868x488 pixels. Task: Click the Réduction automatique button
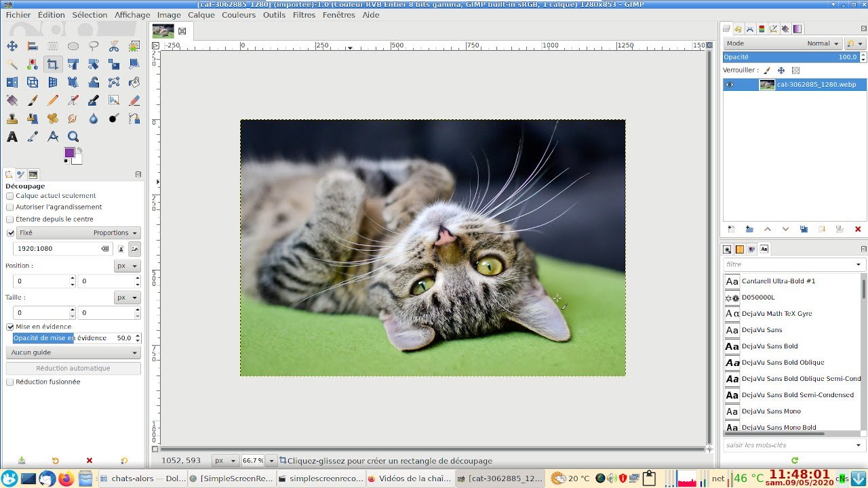(73, 368)
